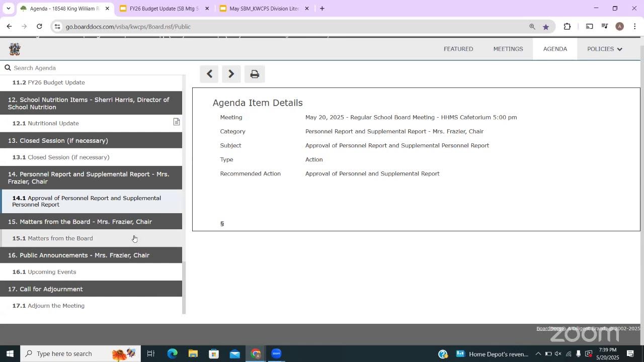
Task: Show hidden system tray icons
Action: click(x=538, y=354)
